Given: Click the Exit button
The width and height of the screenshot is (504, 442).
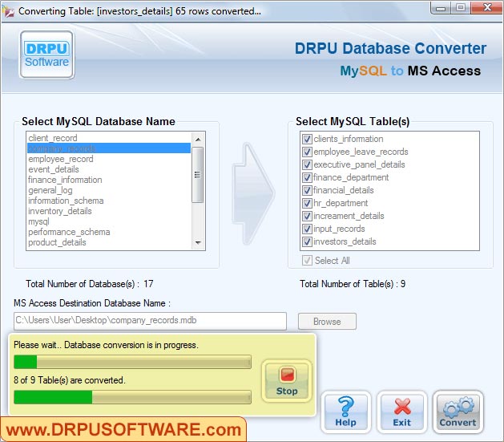Looking at the screenshot, I should pos(401,412).
